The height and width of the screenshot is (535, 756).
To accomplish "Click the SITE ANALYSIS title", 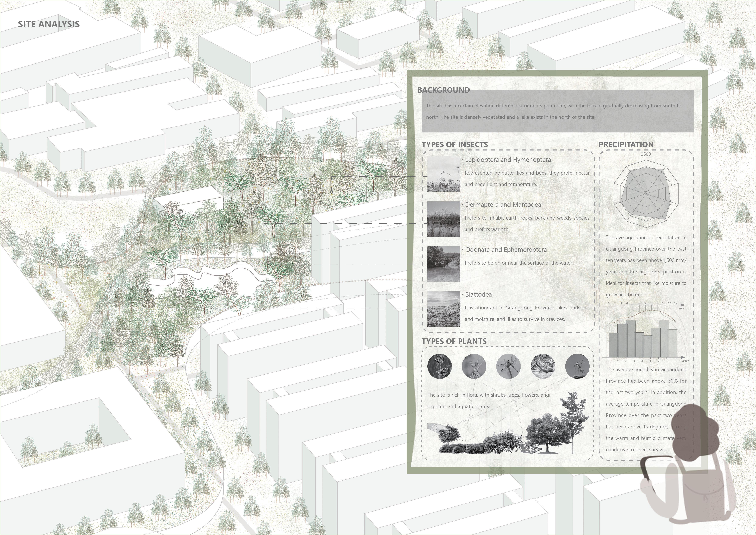I will click(x=49, y=24).
